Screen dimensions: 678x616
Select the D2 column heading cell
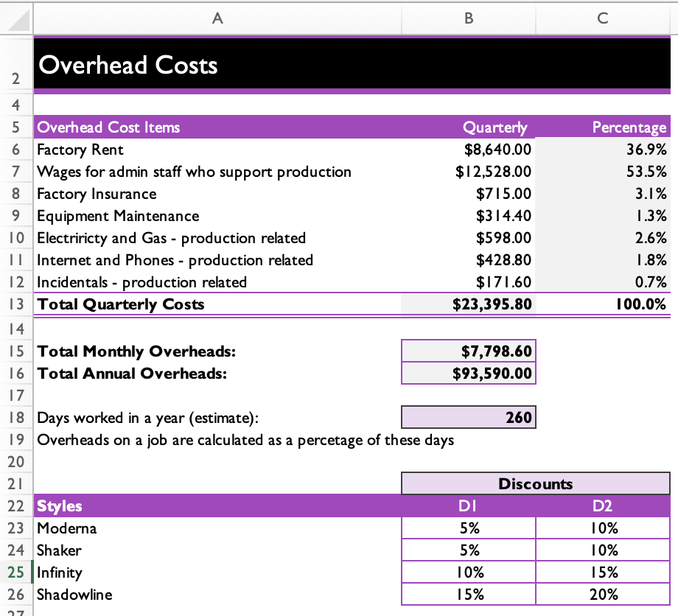click(603, 505)
